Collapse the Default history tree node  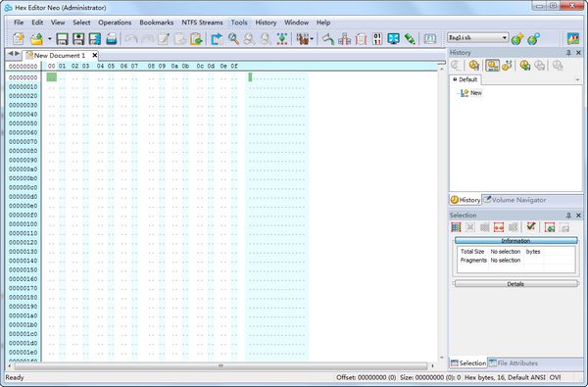coord(455,79)
